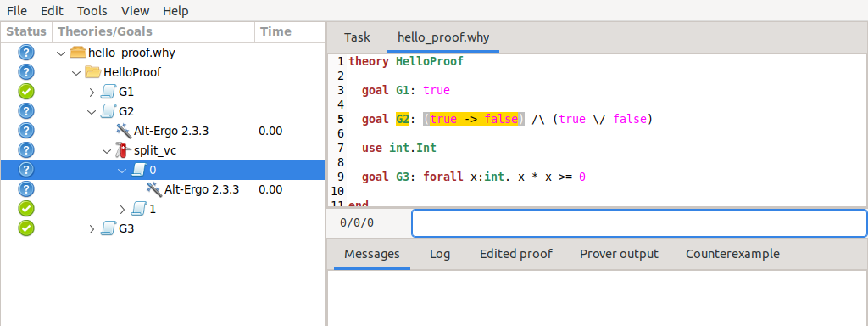868x326 pixels.
Task: Click status icon of Alt-Ergo under subgoal 0
Action: [26, 189]
